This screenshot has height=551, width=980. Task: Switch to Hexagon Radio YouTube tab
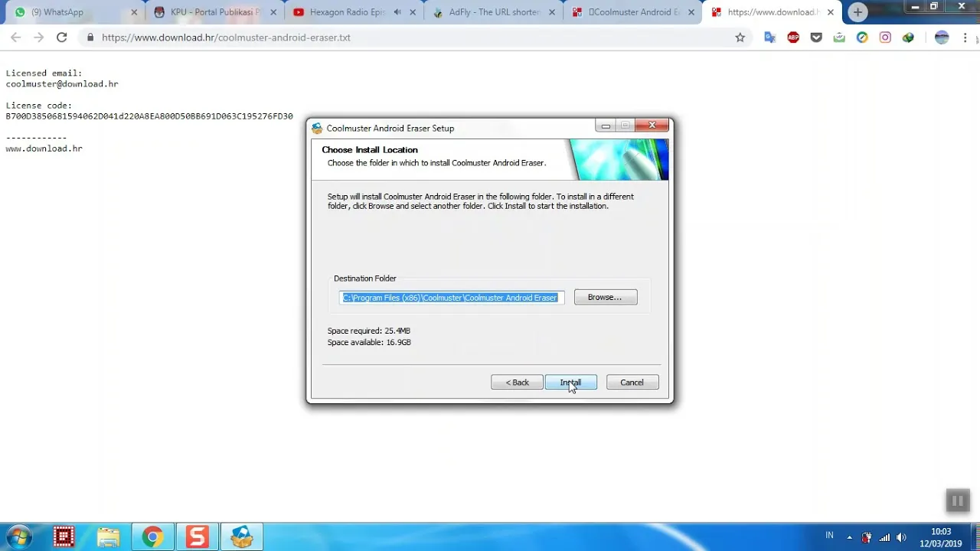(x=341, y=12)
